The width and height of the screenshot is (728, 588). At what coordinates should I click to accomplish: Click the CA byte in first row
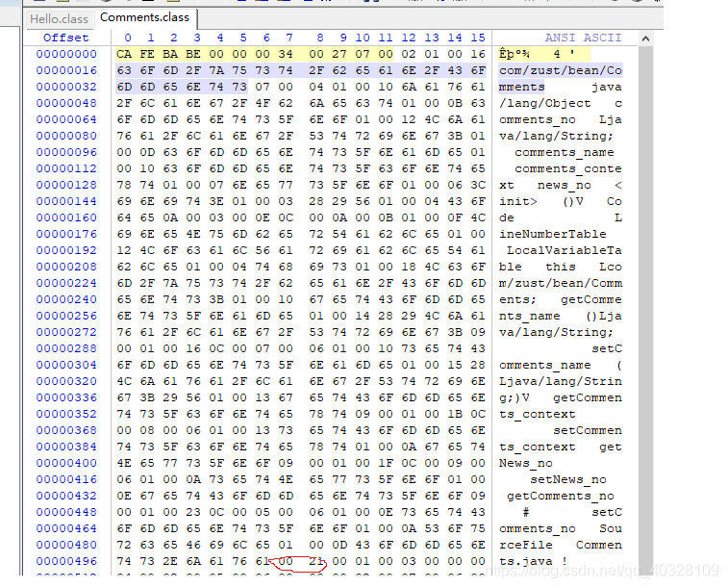tap(124, 54)
